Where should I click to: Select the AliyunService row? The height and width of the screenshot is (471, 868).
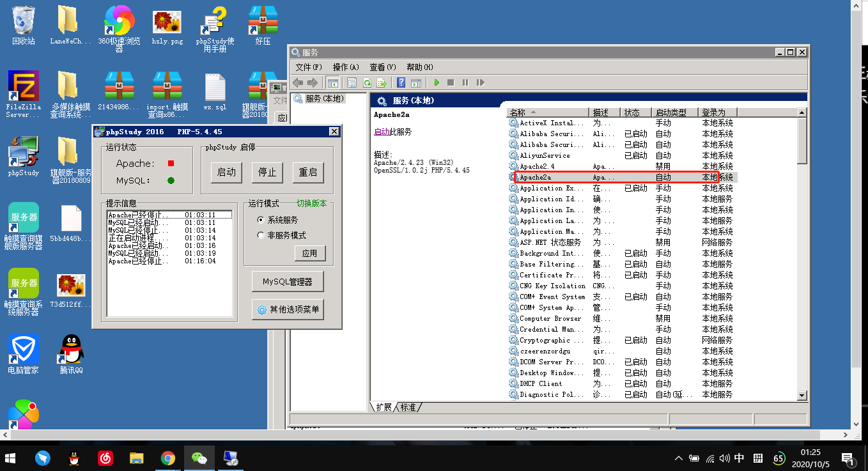click(623, 155)
